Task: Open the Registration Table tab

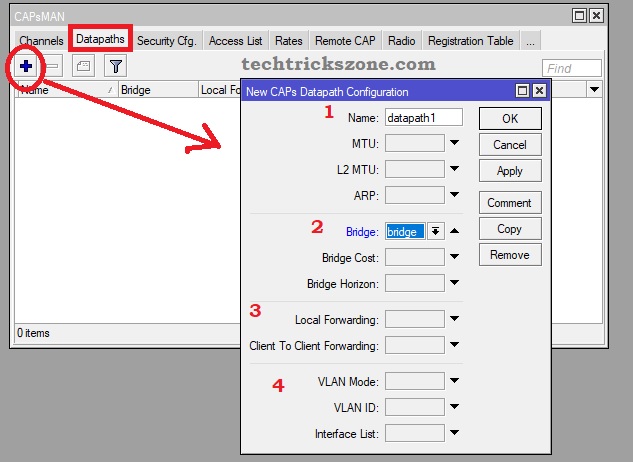Action: 470,41
